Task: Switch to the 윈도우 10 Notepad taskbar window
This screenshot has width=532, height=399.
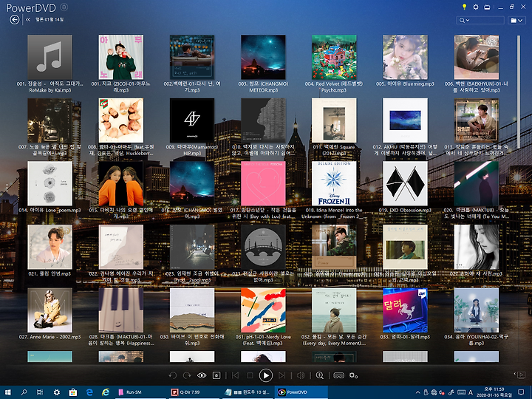Action: [247, 392]
